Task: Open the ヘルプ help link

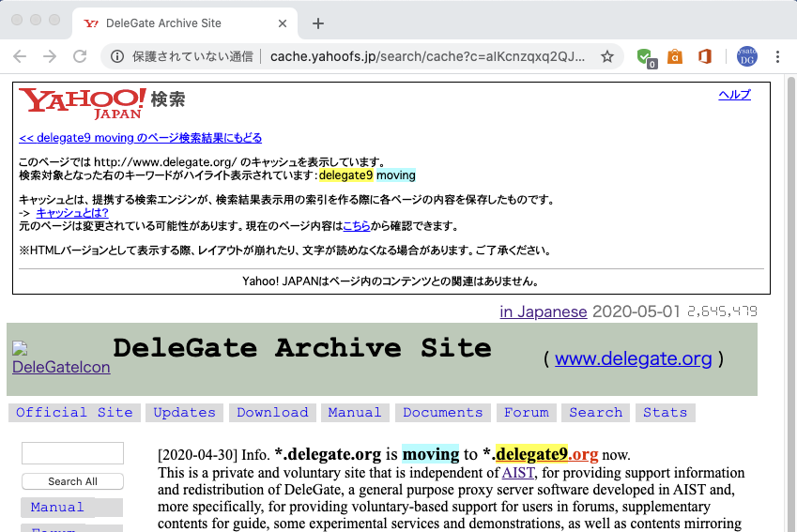Action: coord(734,95)
